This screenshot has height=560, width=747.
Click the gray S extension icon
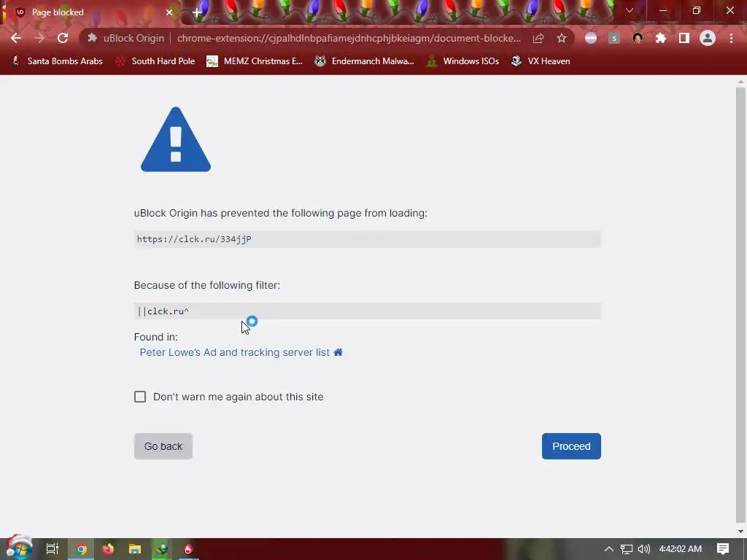(614, 38)
